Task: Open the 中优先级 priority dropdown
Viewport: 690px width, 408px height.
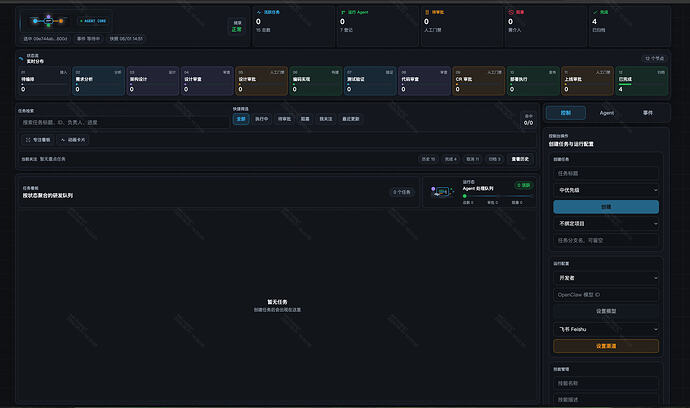Action: [x=606, y=190]
